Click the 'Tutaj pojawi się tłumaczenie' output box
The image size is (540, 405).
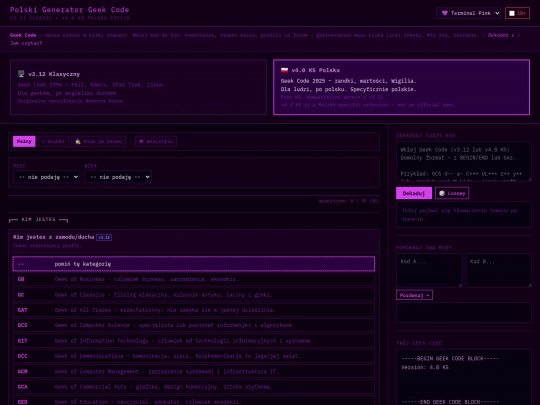click(464, 215)
